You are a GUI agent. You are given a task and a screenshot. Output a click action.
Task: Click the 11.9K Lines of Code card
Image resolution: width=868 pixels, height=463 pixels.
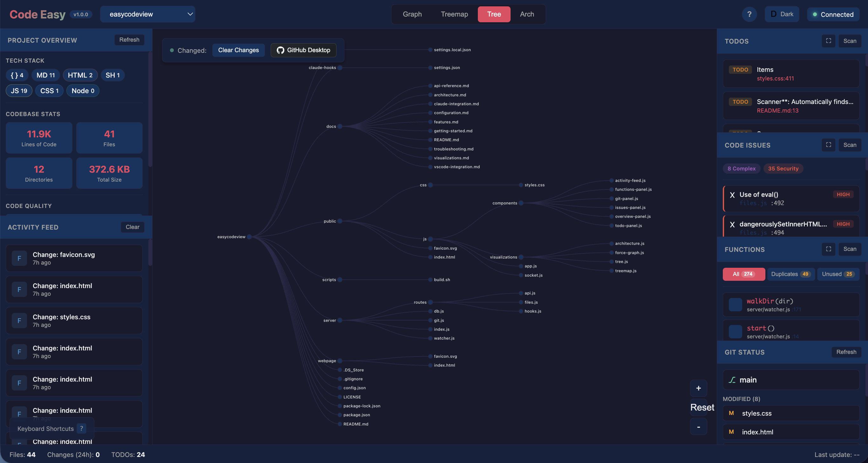(39, 138)
